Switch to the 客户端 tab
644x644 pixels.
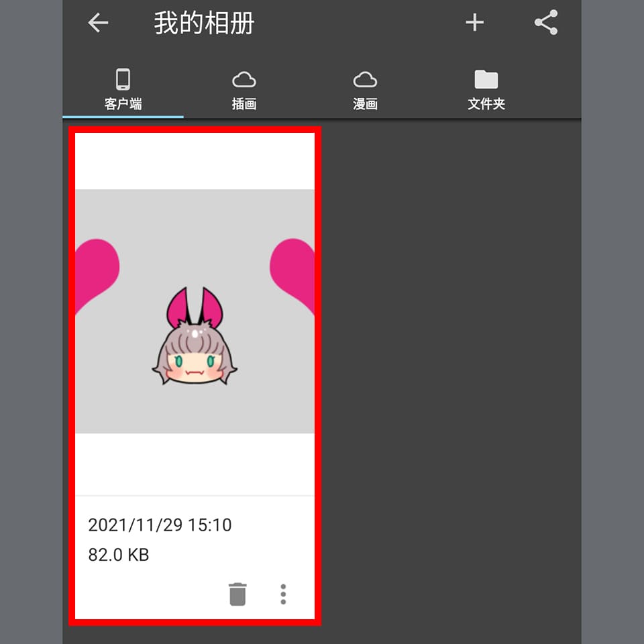123,90
